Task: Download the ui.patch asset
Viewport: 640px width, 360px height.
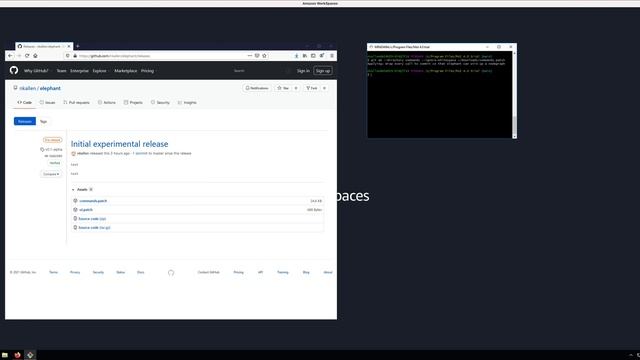Action: point(86,210)
